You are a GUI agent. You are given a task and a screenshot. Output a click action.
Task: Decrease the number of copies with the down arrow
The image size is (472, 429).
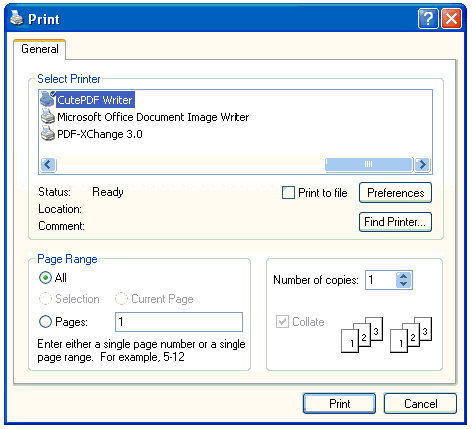point(404,284)
